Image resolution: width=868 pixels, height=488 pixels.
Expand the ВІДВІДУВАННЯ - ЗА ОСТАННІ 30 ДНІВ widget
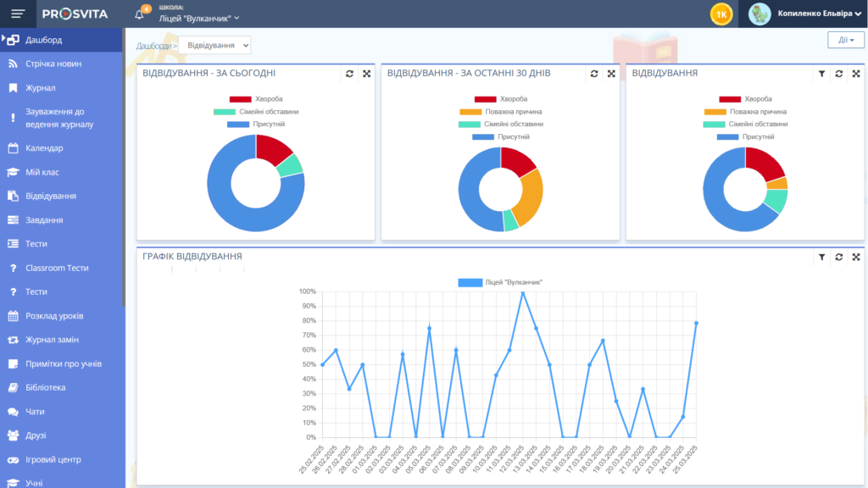pyautogui.click(x=612, y=74)
